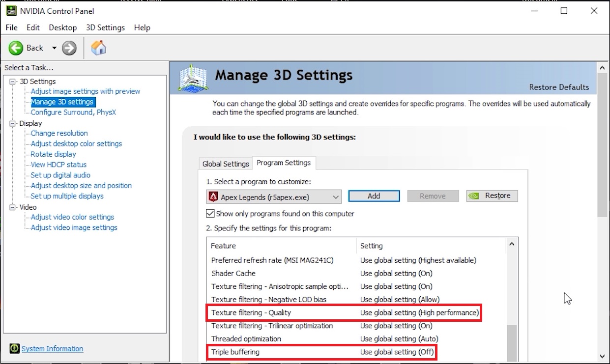Click the System Information icon
Image resolution: width=610 pixels, height=364 pixels.
[14, 349]
